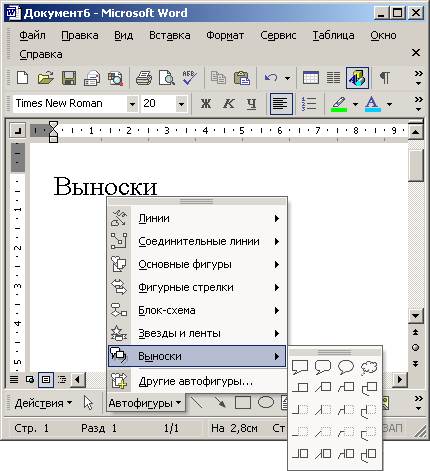The width and height of the screenshot is (430, 471).
Task: Apply the font color A button
Action: pyautogui.click(x=373, y=104)
